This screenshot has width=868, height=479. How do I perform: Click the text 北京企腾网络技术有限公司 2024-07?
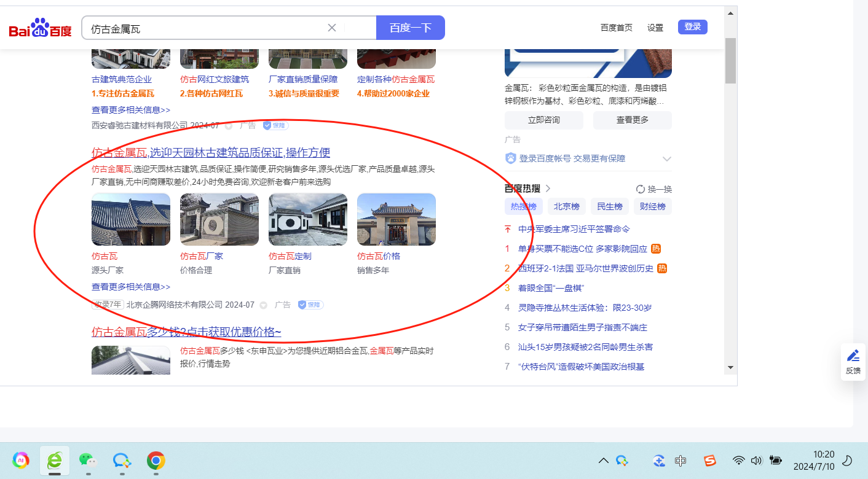[190, 305]
